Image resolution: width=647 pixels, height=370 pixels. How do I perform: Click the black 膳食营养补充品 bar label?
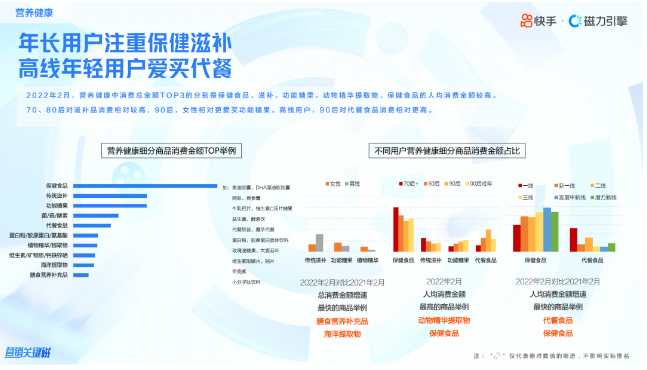click(49, 275)
